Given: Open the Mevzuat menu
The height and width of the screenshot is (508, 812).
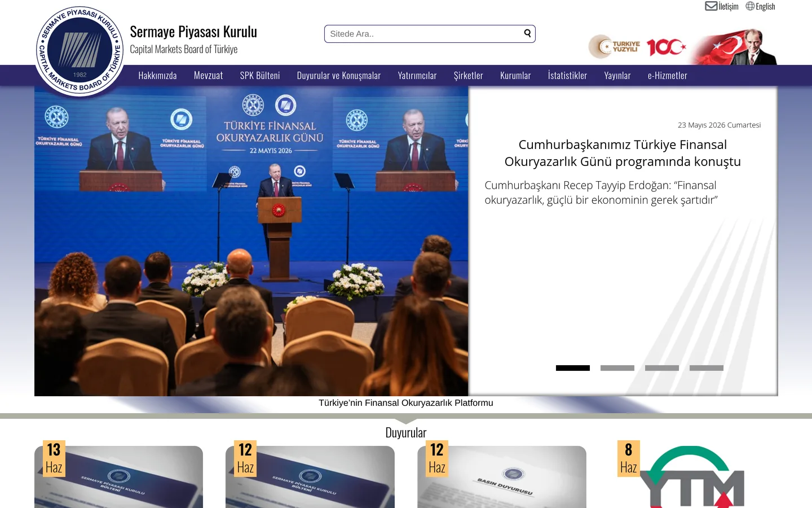Looking at the screenshot, I should click(x=209, y=76).
